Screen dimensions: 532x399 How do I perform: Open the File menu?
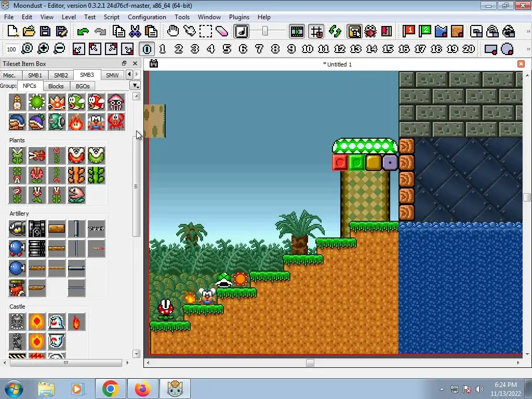pyautogui.click(x=9, y=17)
